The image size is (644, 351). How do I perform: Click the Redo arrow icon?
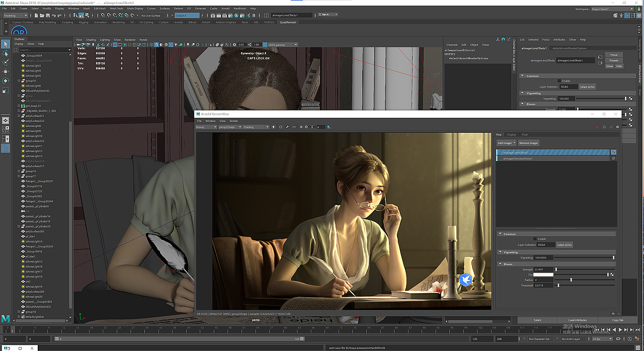click(60, 16)
